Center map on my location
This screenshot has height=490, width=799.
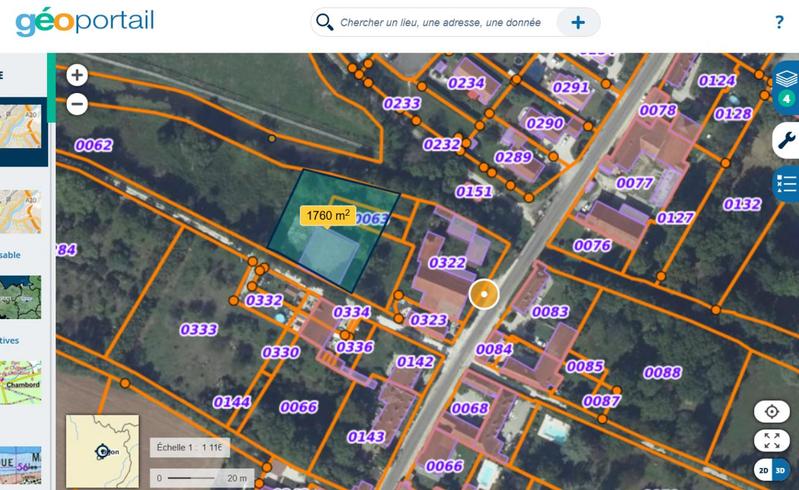(x=771, y=412)
